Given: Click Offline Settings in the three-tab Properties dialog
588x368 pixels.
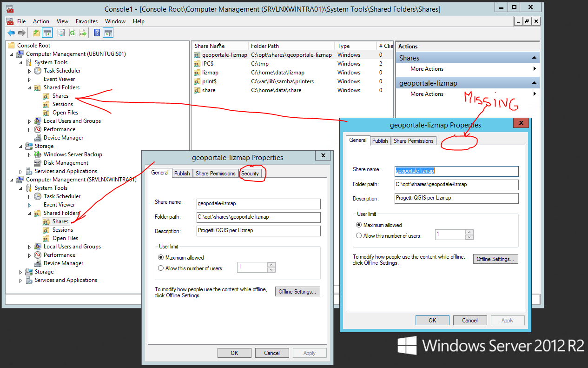Looking at the screenshot, I should [x=496, y=259].
